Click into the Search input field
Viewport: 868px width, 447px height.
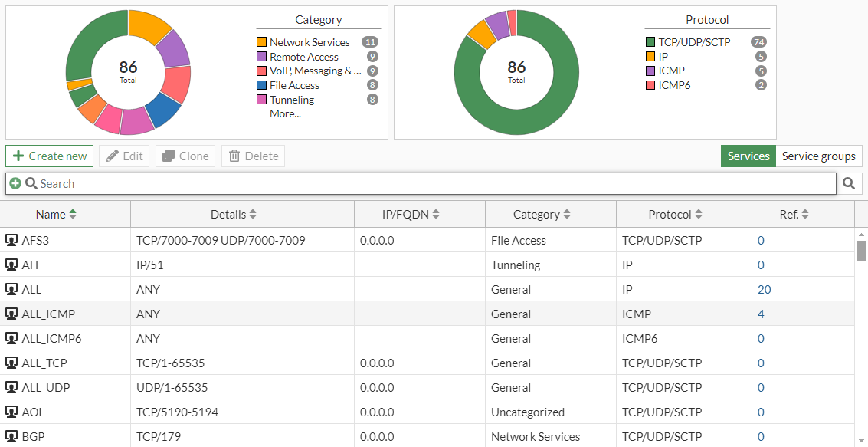tap(429, 184)
